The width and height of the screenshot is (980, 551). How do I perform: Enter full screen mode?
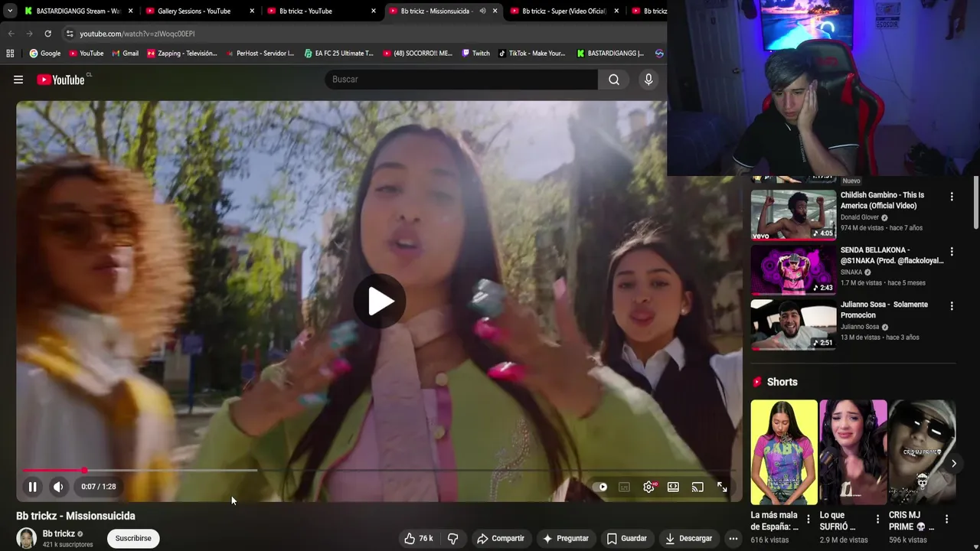(722, 487)
